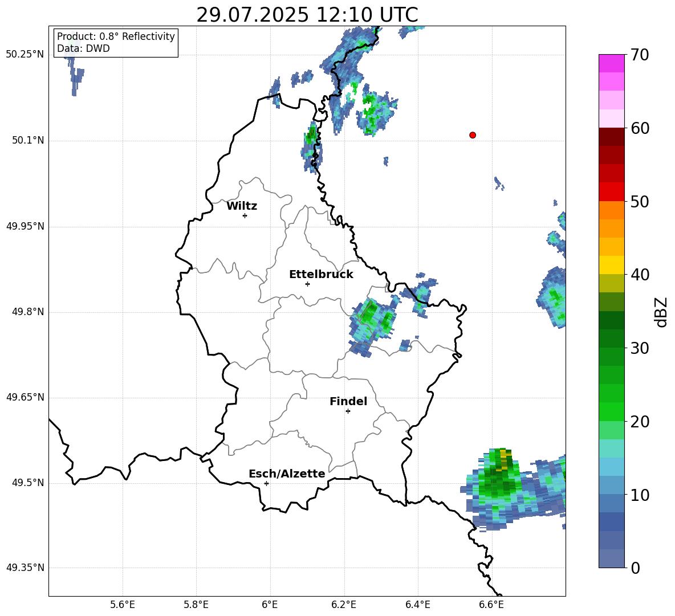Click the 5.6°E longitude label
Viewport: 675px width, 616px height.
click(x=123, y=605)
